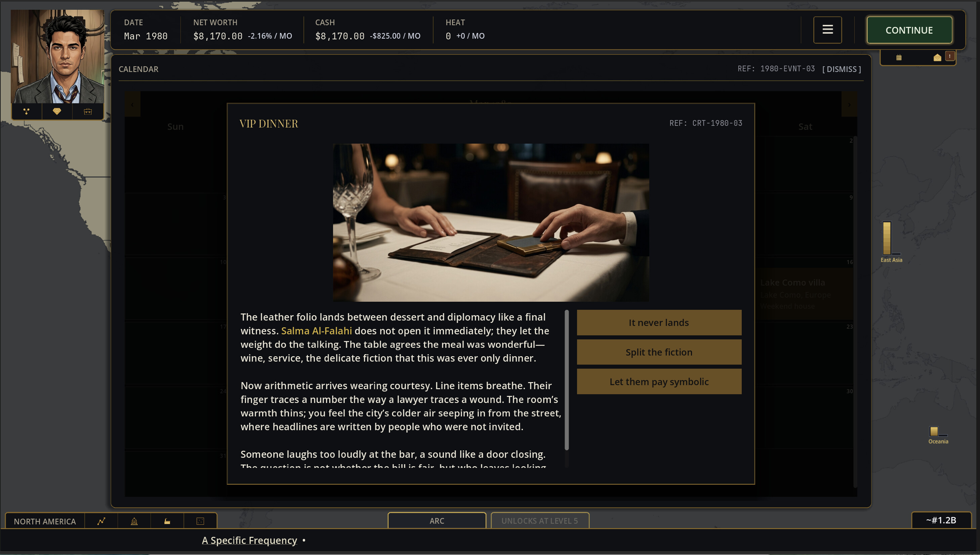Open the dotted square map icon
The height and width of the screenshot is (555, 980).
tap(200, 521)
